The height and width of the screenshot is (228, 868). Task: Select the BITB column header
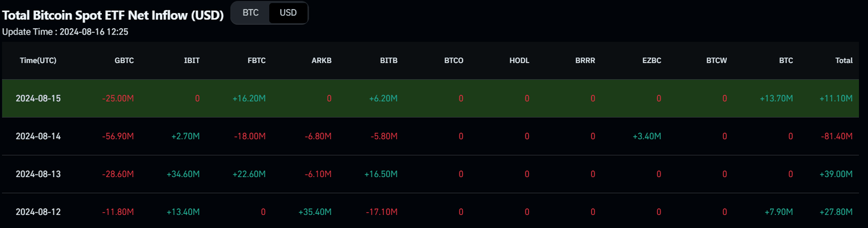[x=389, y=61]
